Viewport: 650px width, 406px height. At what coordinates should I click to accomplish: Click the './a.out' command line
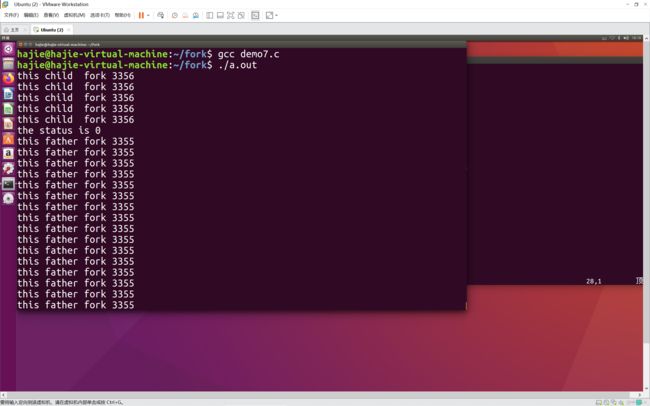pyautogui.click(x=237, y=65)
